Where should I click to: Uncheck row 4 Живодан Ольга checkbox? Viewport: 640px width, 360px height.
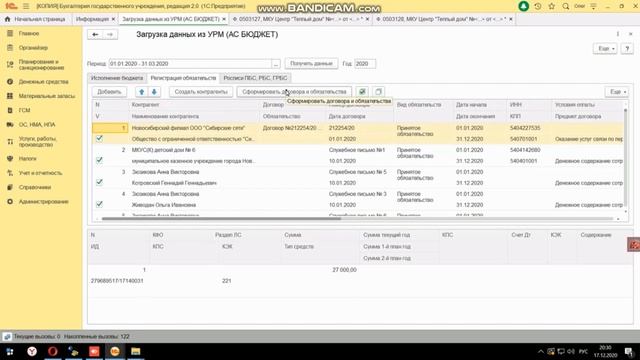coord(99,204)
